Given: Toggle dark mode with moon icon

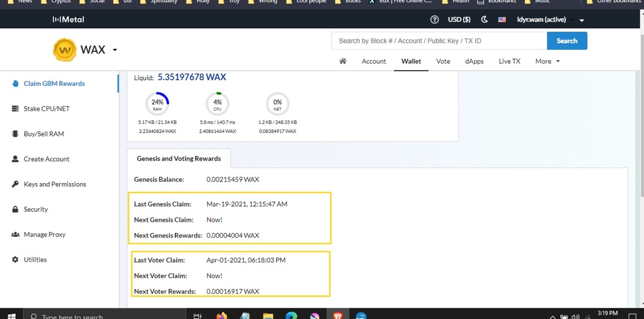Looking at the screenshot, I should point(484,19).
